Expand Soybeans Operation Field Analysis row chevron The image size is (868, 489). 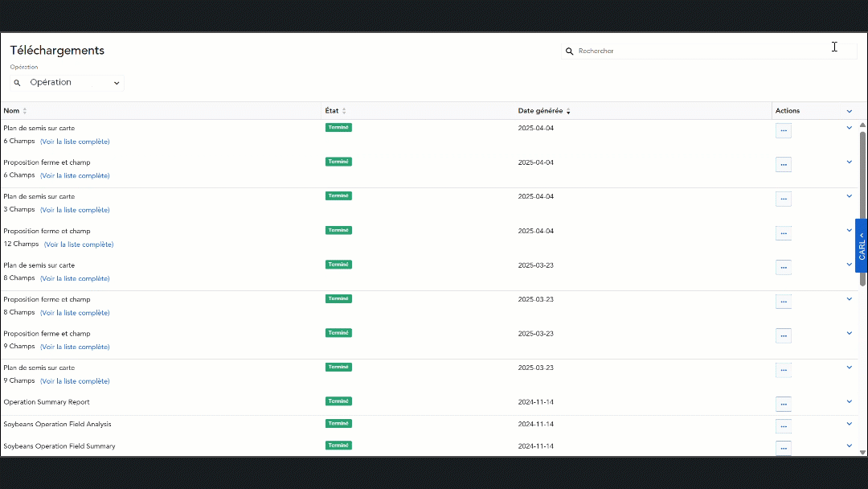click(x=850, y=424)
